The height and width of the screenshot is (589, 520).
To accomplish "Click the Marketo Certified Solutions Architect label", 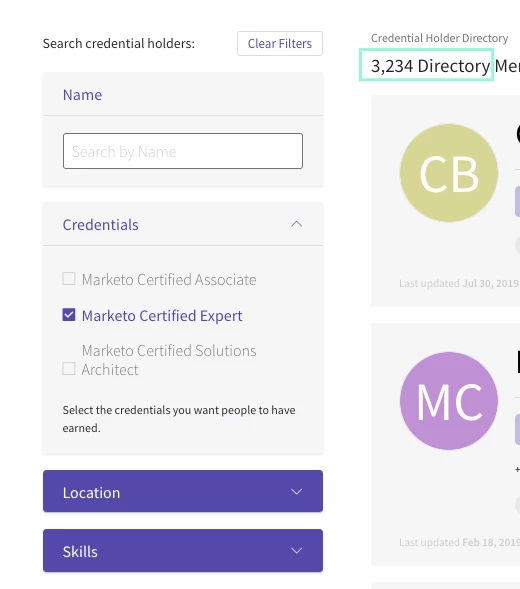I will (169, 360).
